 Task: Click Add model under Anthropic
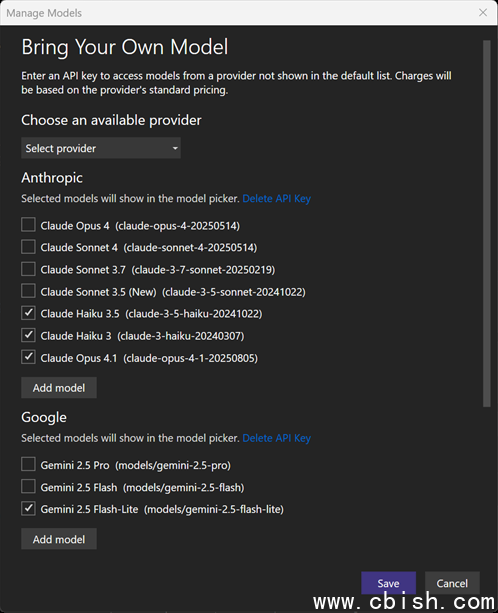click(x=59, y=387)
